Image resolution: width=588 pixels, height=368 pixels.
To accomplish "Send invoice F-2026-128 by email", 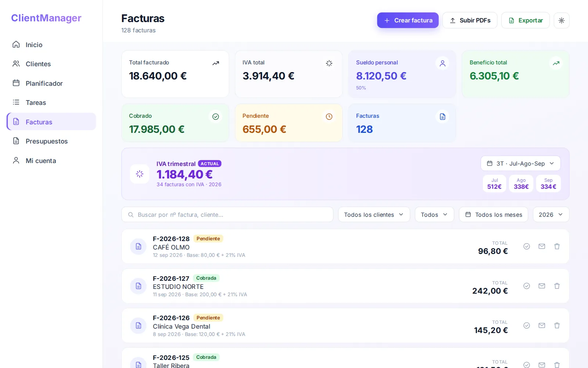I will (x=542, y=246).
